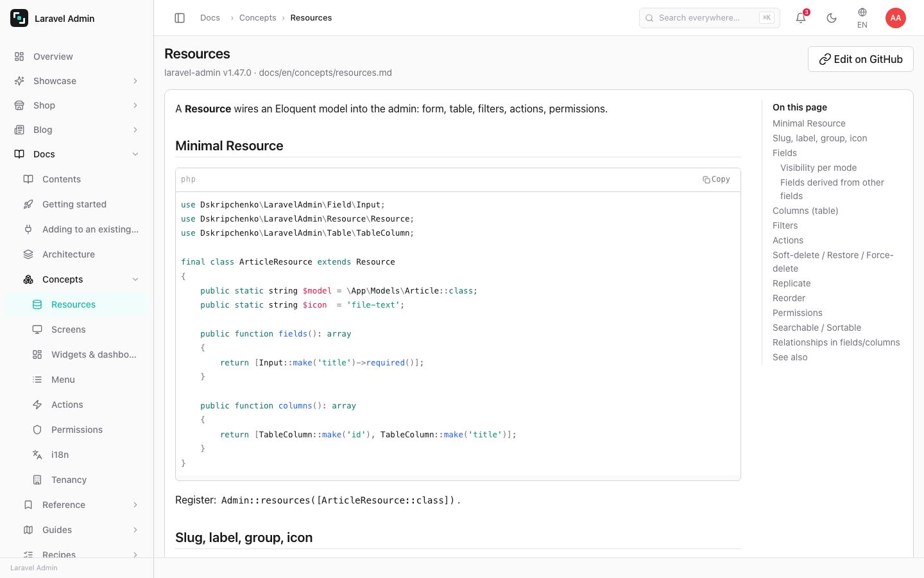The width and height of the screenshot is (924, 578).
Task: Open the Menu docs page
Action: click(85, 380)
